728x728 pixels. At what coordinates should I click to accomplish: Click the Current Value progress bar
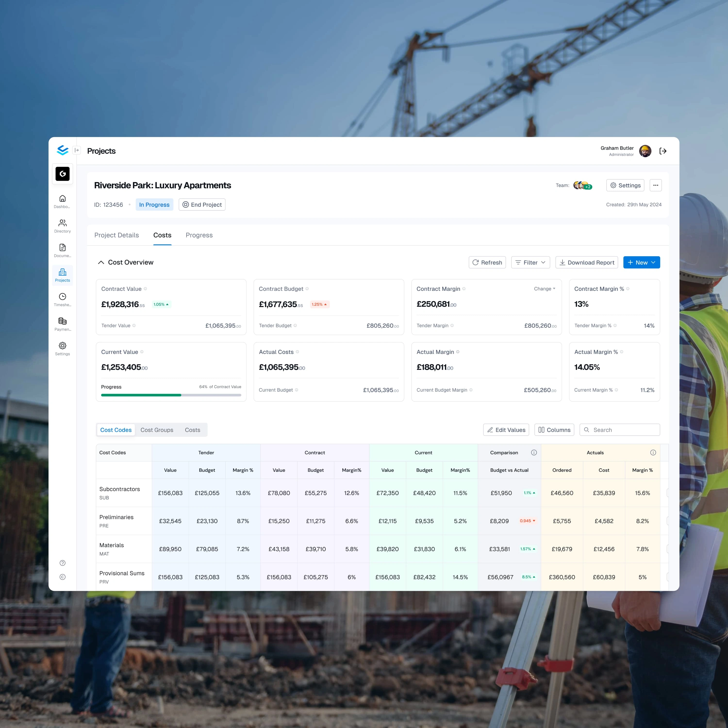pos(171,395)
